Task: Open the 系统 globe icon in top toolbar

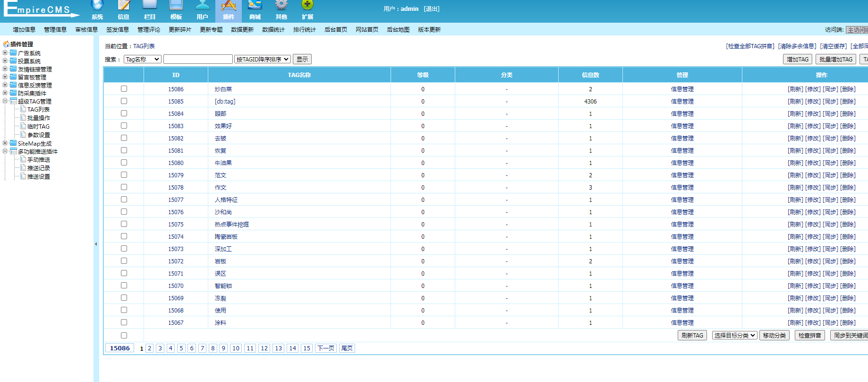Action: coord(97,6)
